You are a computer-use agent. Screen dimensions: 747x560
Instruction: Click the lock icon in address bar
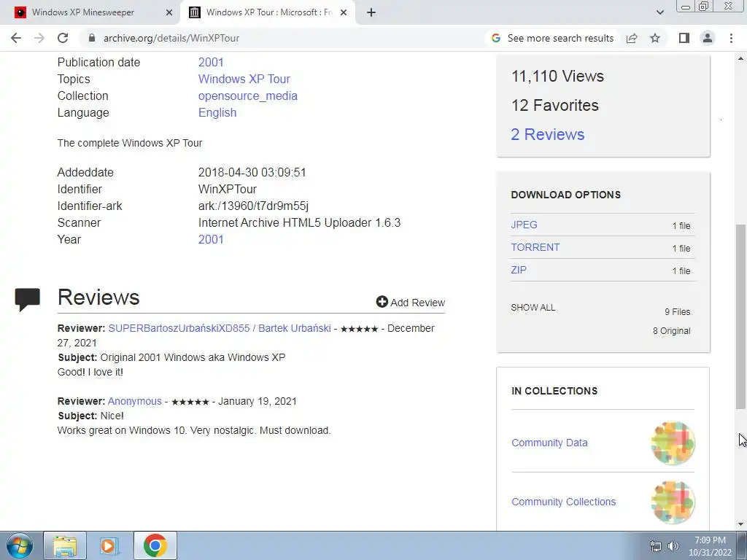(92, 38)
